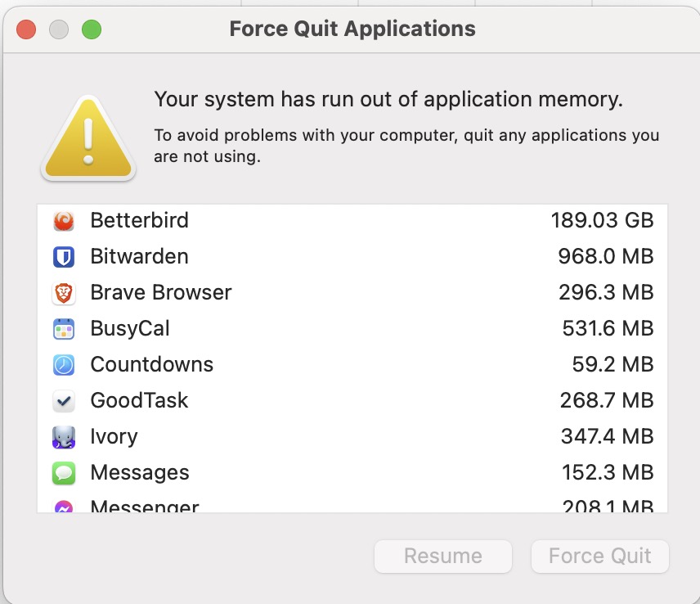
Task: Click the 189.03 GB memory value
Action: [602, 221]
